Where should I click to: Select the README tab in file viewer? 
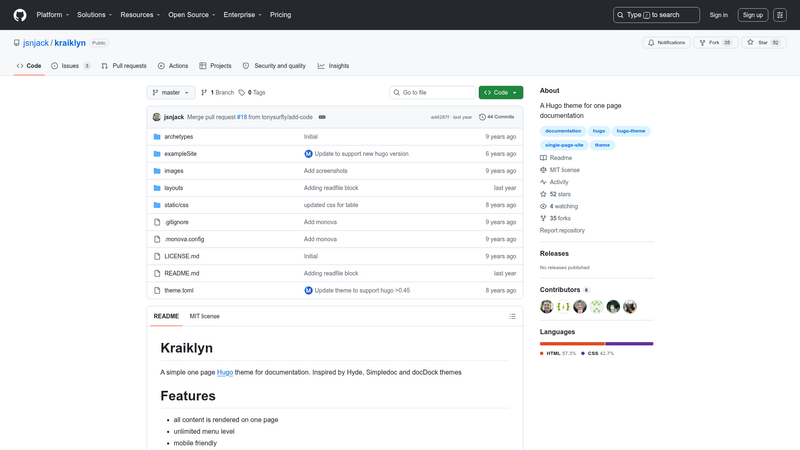point(166,316)
